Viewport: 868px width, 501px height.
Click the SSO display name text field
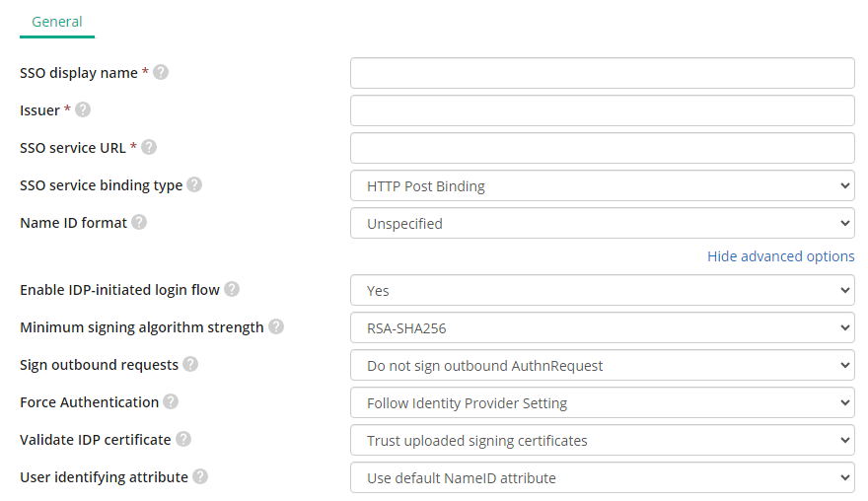(x=603, y=73)
